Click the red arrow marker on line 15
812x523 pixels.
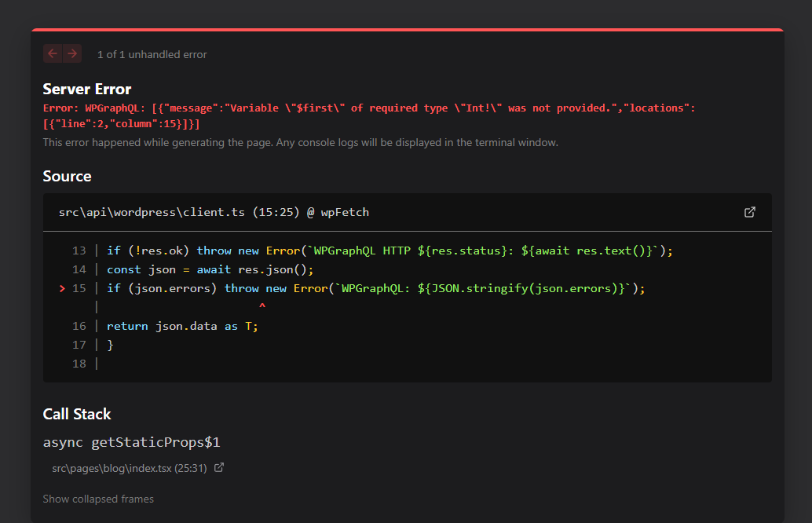click(x=62, y=288)
